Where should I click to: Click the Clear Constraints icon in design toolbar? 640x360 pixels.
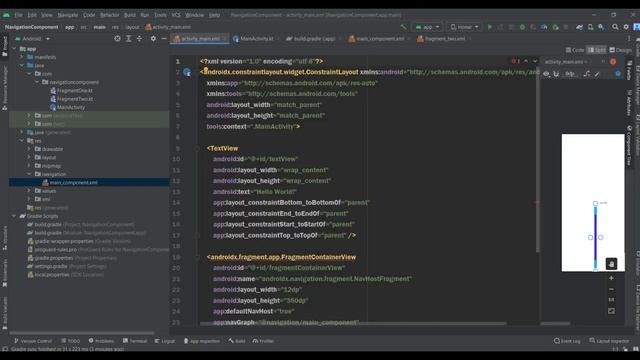pyautogui.click(x=587, y=74)
